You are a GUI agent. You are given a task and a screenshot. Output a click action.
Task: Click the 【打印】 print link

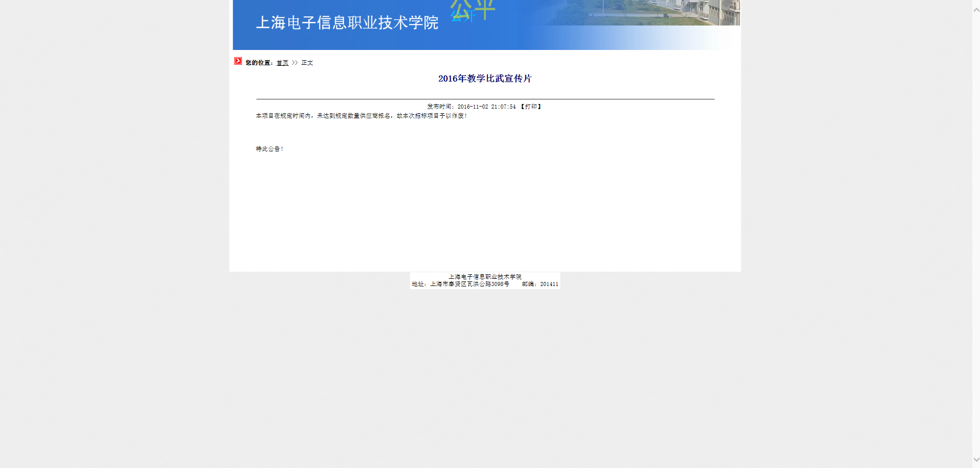tap(531, 107)
